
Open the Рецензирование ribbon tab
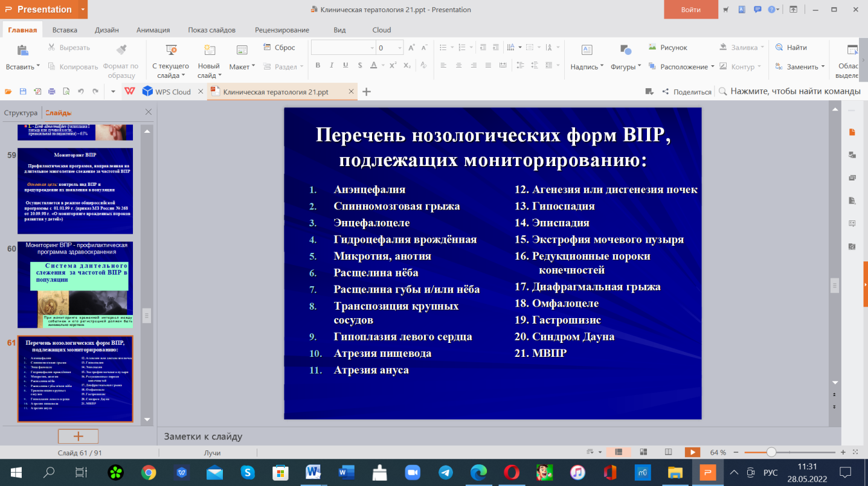282,30
